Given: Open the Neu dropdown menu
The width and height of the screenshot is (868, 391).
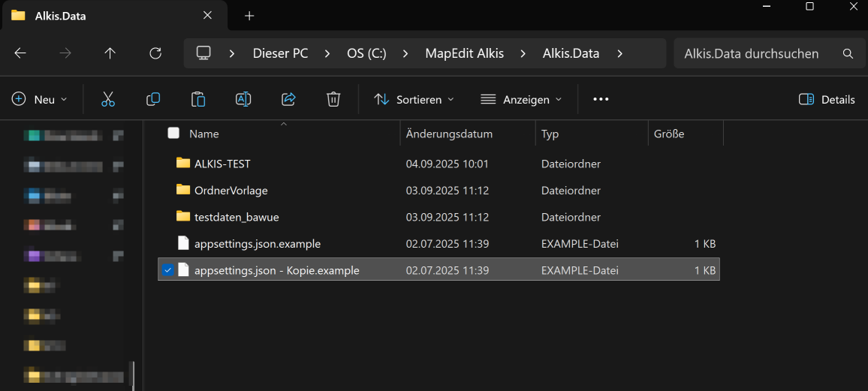Looking at the screenshot, I should (x=40, y=99).
